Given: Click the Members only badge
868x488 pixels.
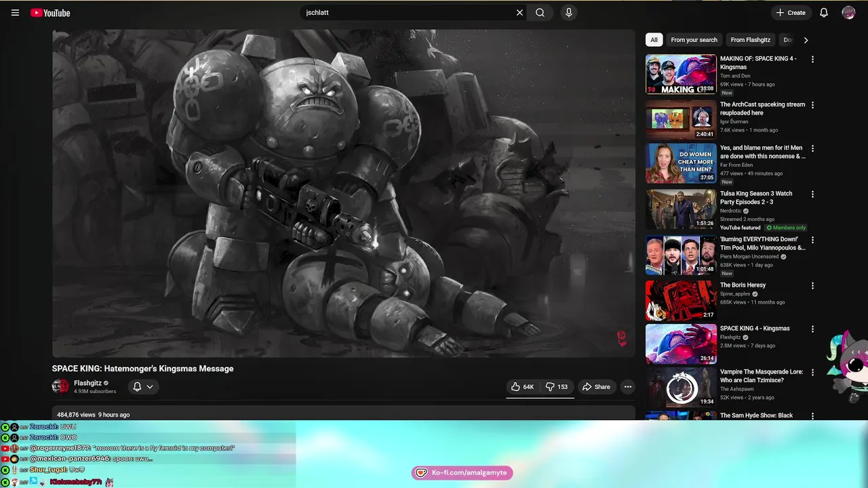Looking at the screenshot, I should [787, 228].
